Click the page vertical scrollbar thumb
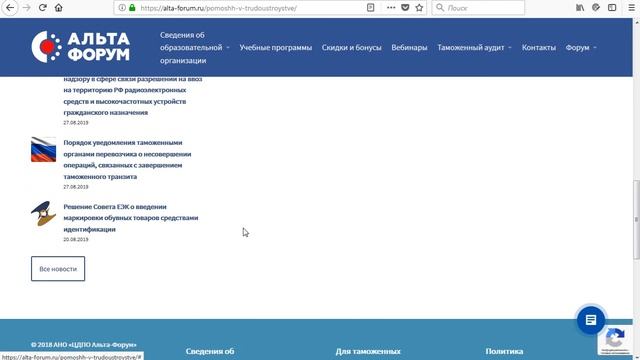Screen dimensions: 640x360 coord(636,219)
